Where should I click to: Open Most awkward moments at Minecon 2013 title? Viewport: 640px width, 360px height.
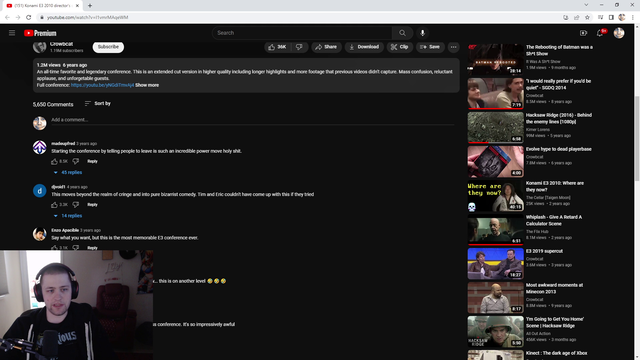[x=554, y=289]
